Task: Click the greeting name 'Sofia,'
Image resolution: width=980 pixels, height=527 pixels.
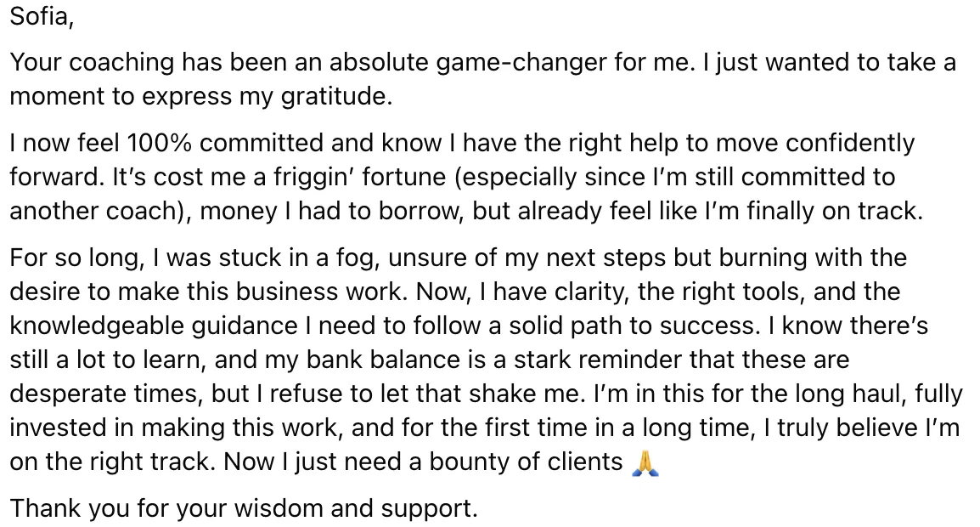Action: 42,17
